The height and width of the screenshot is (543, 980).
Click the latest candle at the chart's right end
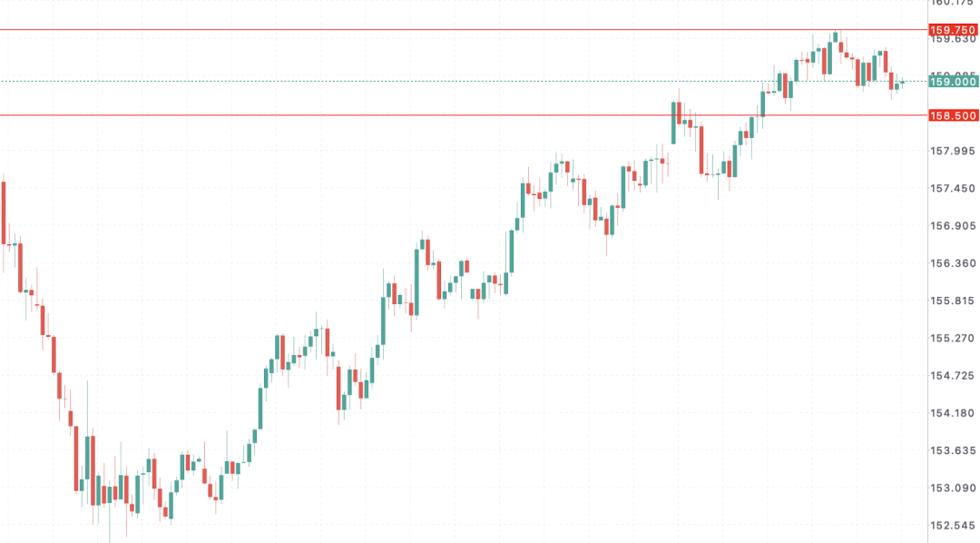902,83
